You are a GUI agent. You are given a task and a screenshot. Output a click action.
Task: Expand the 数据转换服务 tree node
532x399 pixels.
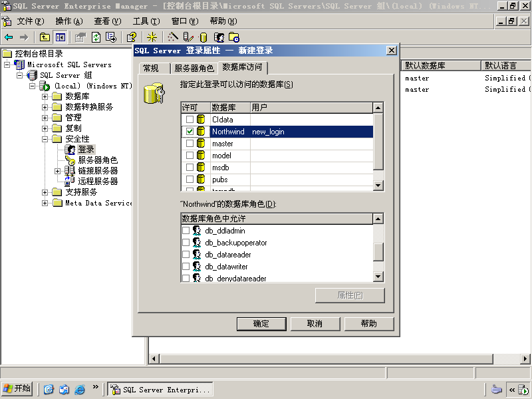pyautogui.click(x=45, y=107)
